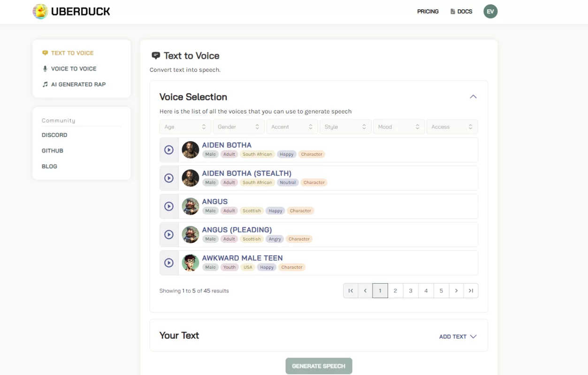Click Angus character avatar thumbnail
588x375 pixels.
pos(191,206)
